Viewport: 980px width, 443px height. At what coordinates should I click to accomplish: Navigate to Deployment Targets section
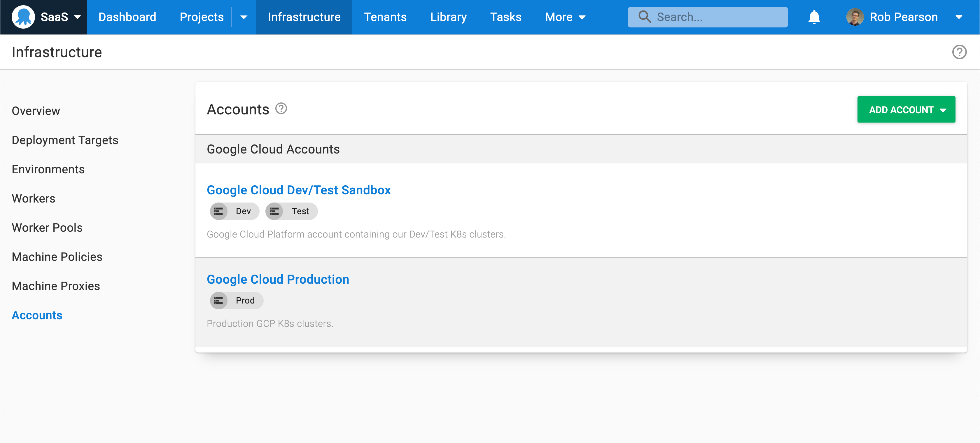click(x=65, y=140)
